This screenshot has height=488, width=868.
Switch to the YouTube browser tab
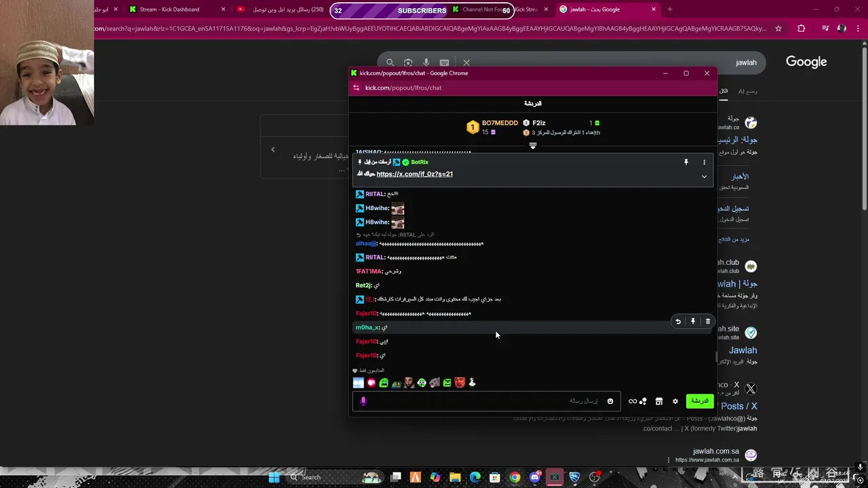click(279, 9)
